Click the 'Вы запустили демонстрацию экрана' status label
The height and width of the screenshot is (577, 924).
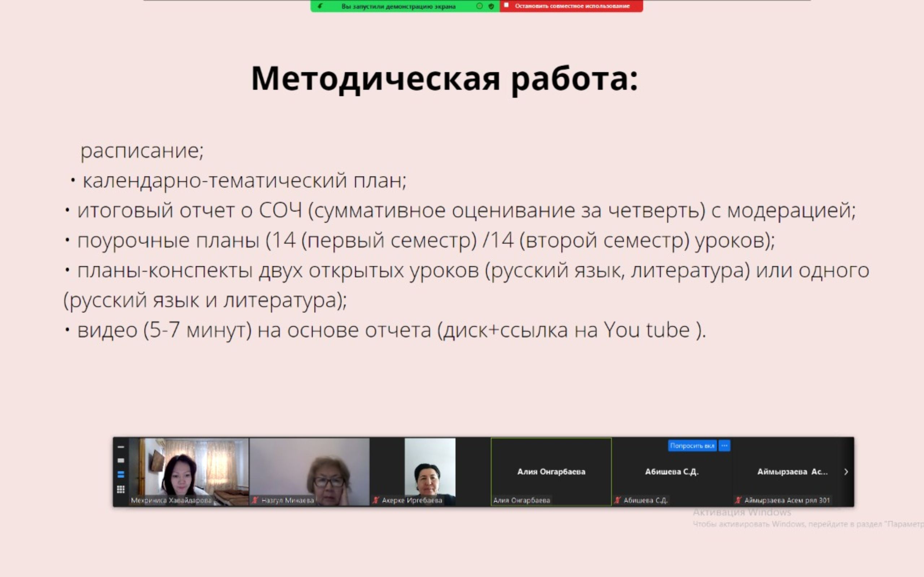tap(398, 6)
